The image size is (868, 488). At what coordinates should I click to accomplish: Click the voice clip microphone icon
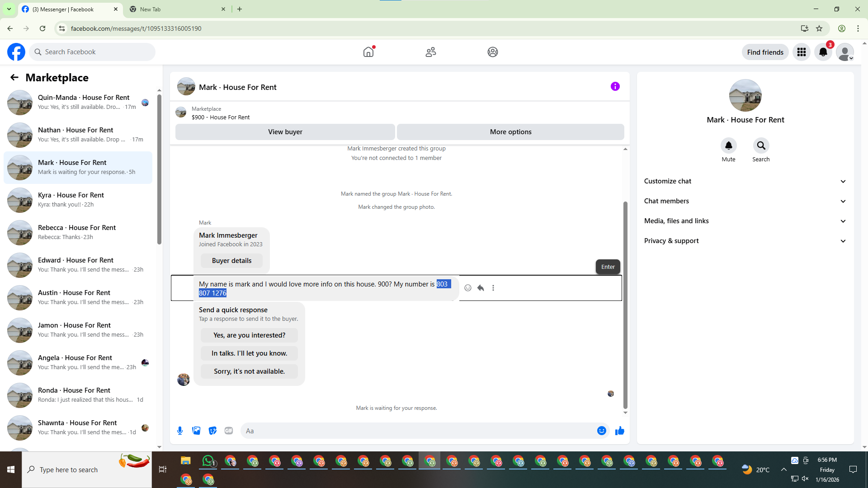(x=180, y=431)
